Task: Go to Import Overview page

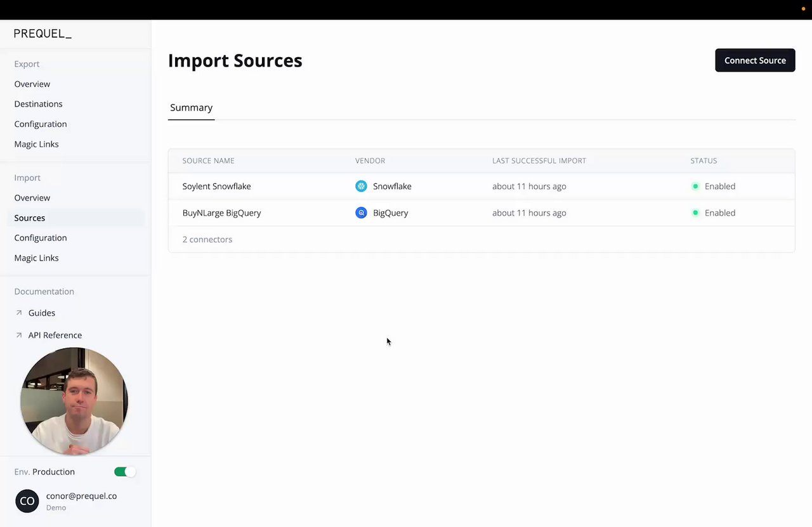Action: (x=32, y=198)
